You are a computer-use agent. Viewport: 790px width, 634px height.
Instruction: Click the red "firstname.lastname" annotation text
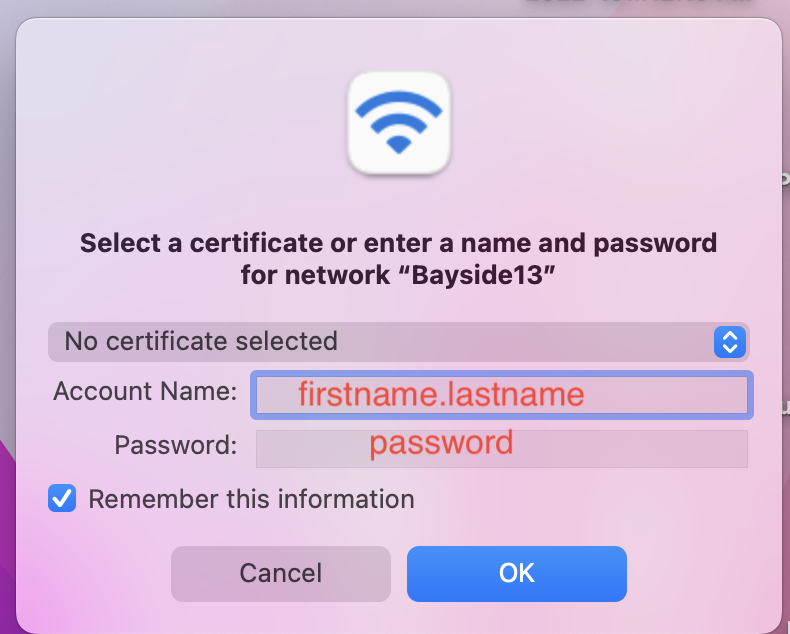click(x=441, y=395)
